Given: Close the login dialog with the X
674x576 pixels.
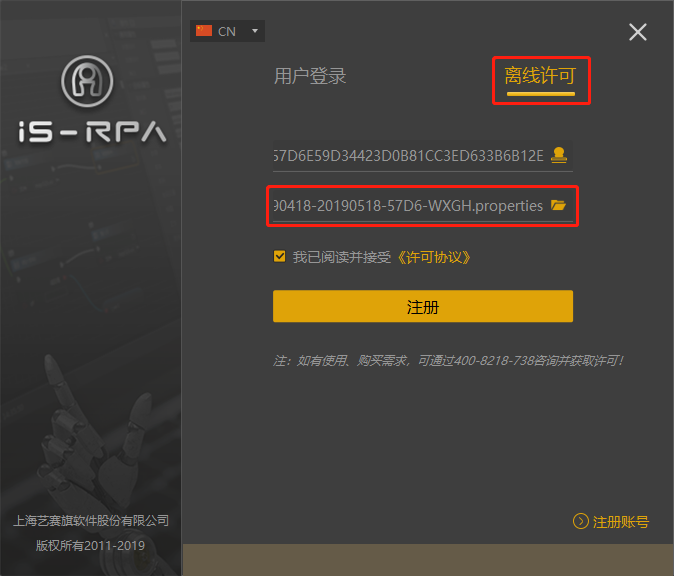Looking at the screenshot, I should pos(638,32).
